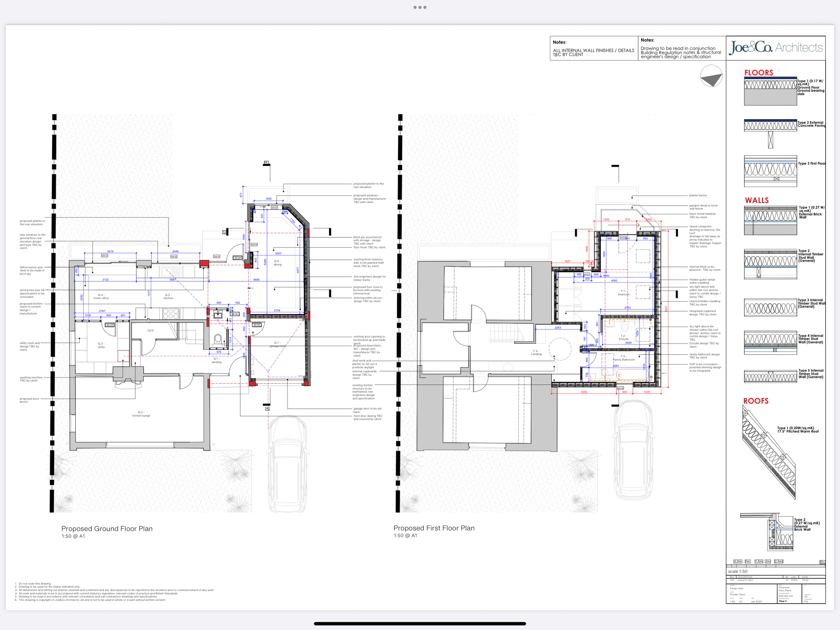Tap the home indicator bar at bottom
This screenshot has width=840, height=630.
pos(420,624)
